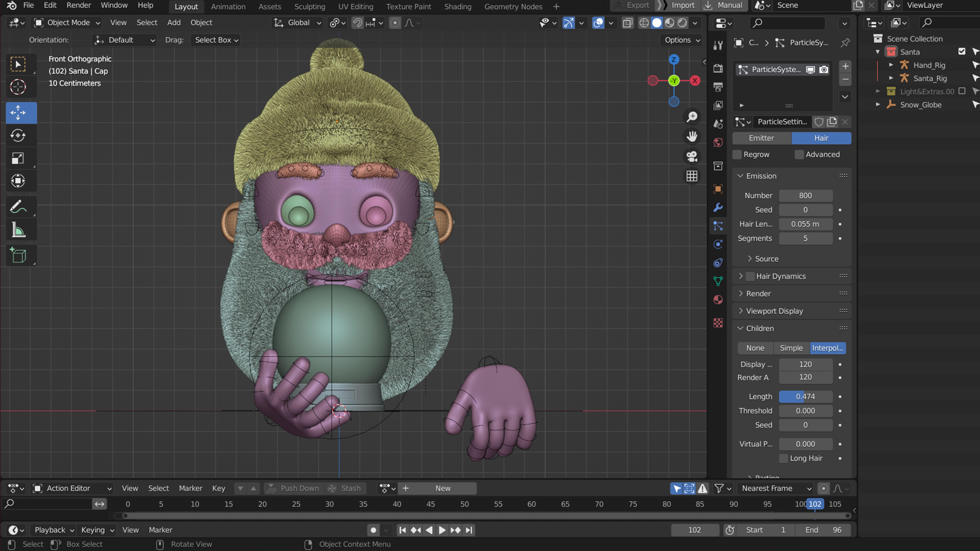Select the Measure tool
Image resolution: width=980 pixels, height=551 pixels.
point(18,230)
